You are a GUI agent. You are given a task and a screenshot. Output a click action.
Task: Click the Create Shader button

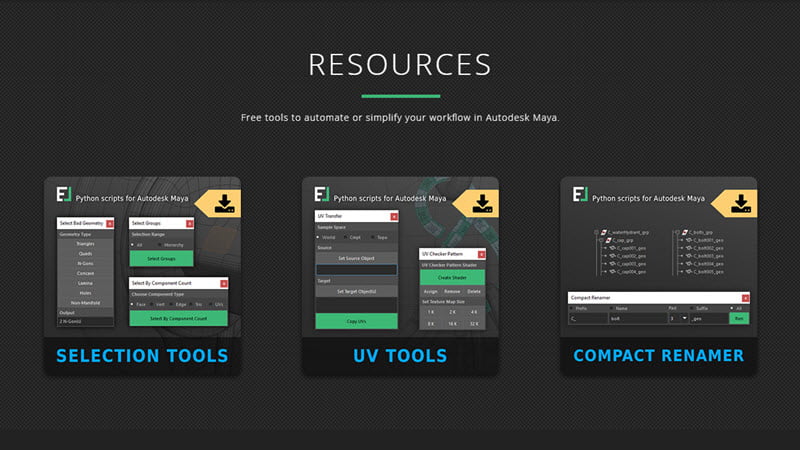point(452,276)
